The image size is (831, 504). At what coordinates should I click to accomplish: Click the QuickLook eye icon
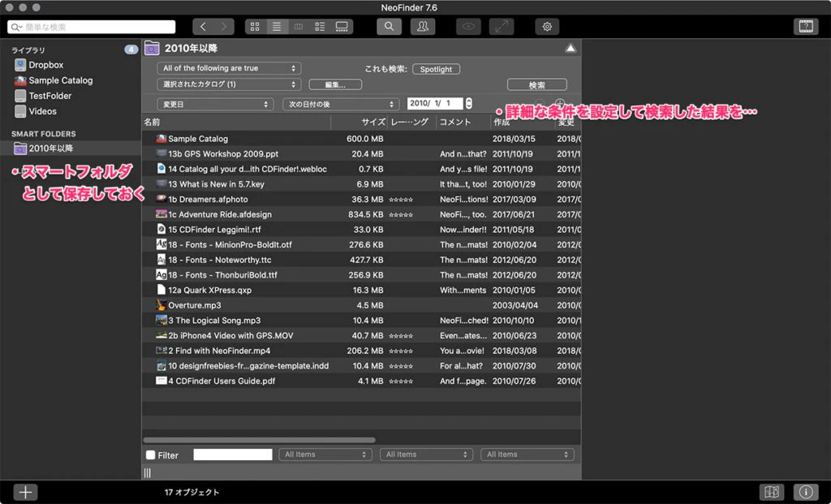(x=468, y=27)
